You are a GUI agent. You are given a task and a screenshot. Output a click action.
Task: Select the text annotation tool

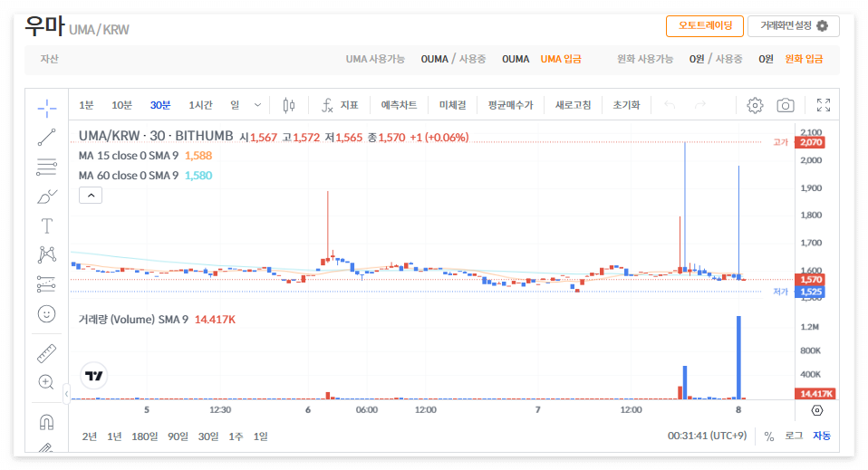[x=47, y=225]
